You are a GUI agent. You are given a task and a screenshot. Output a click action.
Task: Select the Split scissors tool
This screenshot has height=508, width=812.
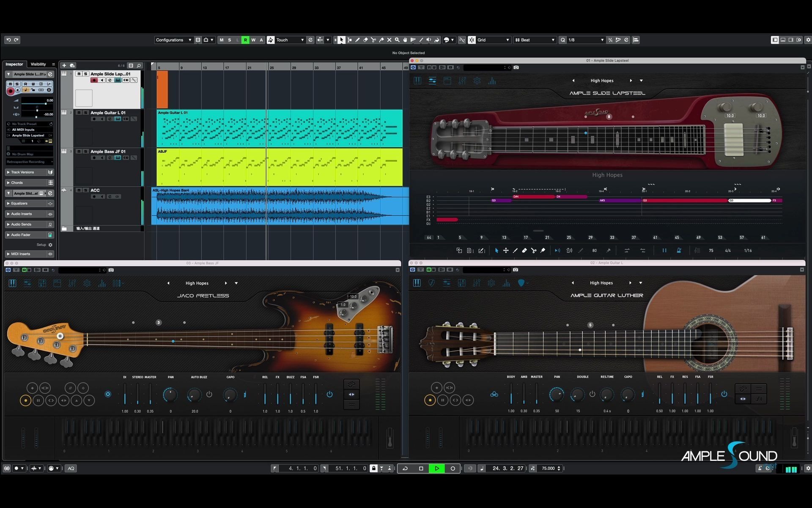[x=373, y=40]
